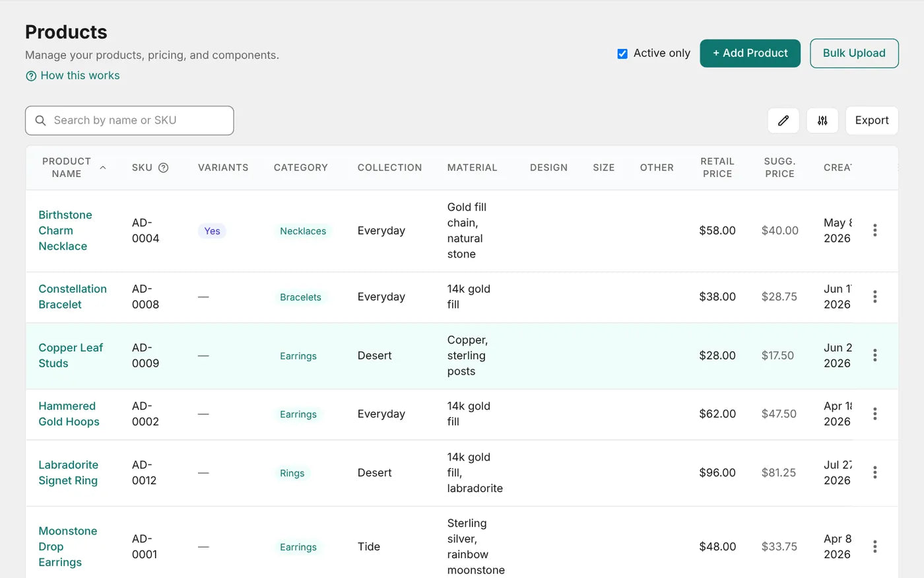
Task: Click SKU AD-0001 cell
Action: [145, 547]
